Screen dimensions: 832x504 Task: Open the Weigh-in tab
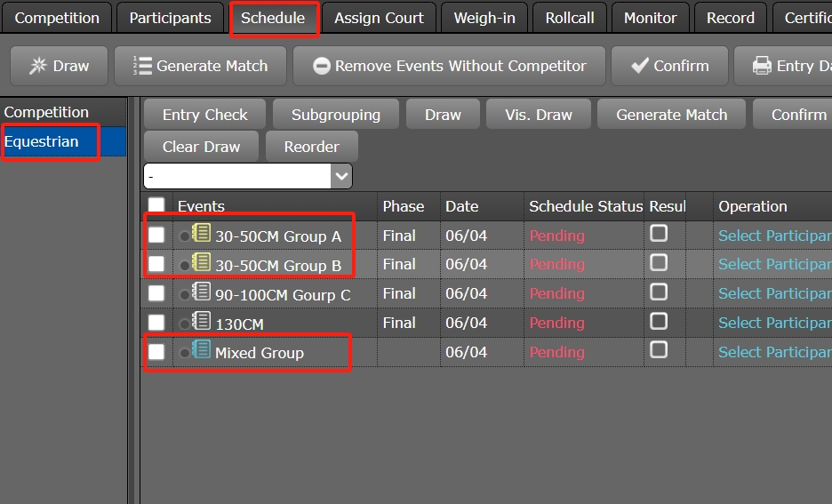click(x=484, y=18)
